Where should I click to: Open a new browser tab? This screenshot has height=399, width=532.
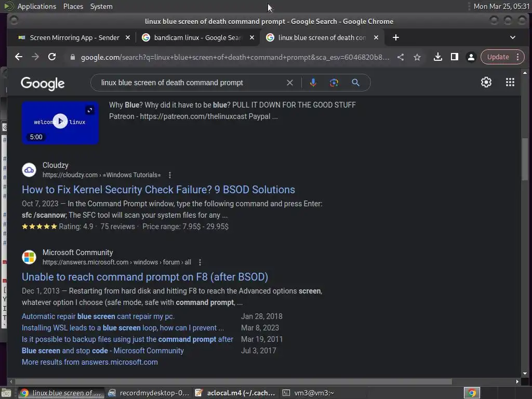395,37
